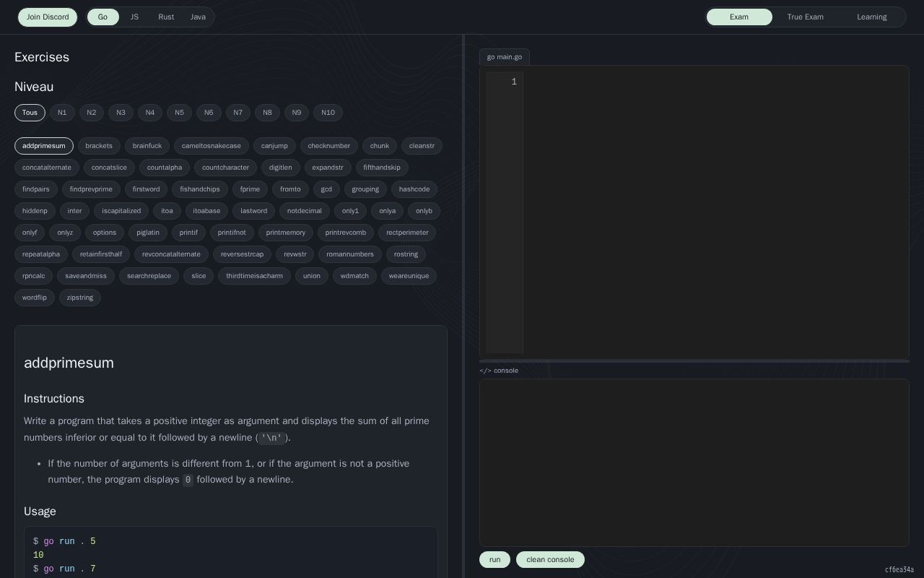The height and width of the screenshot is (578, 924).
Task: Select the wordflip exercise
Action: pos(35,298)
